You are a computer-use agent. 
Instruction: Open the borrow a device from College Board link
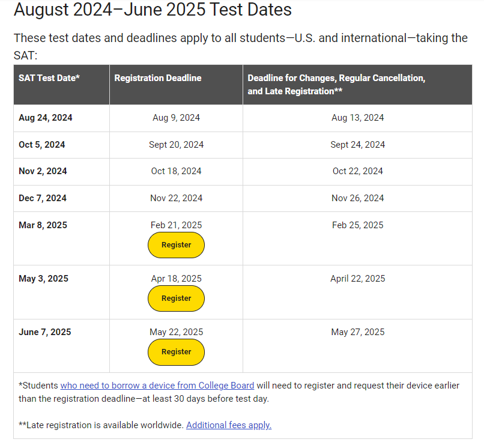[157, 386]
